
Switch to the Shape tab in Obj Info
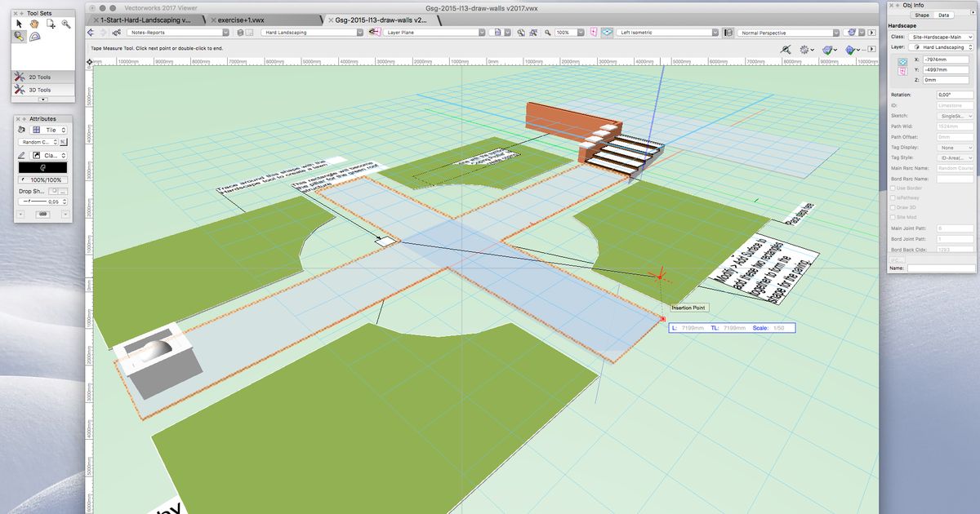923,14
